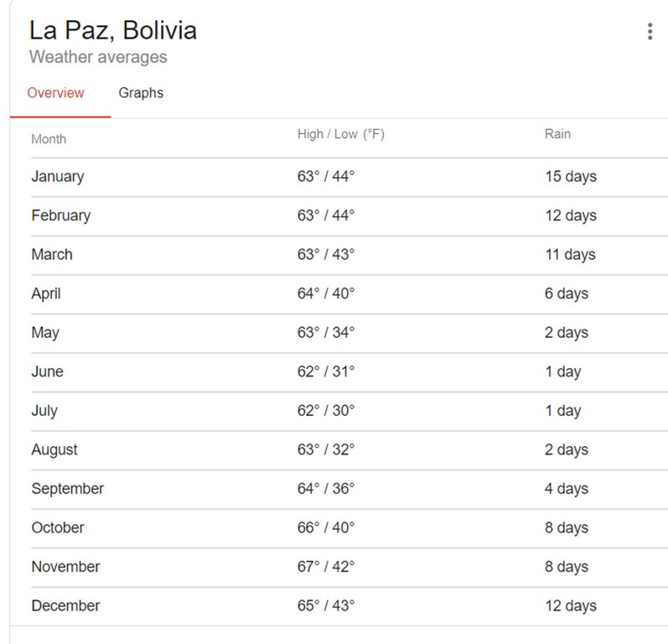Click June's 1 day rain value
This screenshot has width=668, height=644.
tap(562, 371)
